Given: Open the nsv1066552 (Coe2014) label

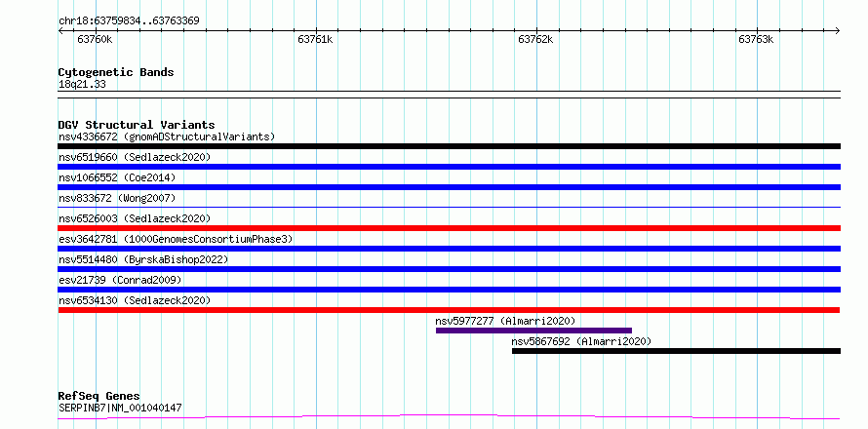Looking at the screenshot, I should [x=117, y=177].
